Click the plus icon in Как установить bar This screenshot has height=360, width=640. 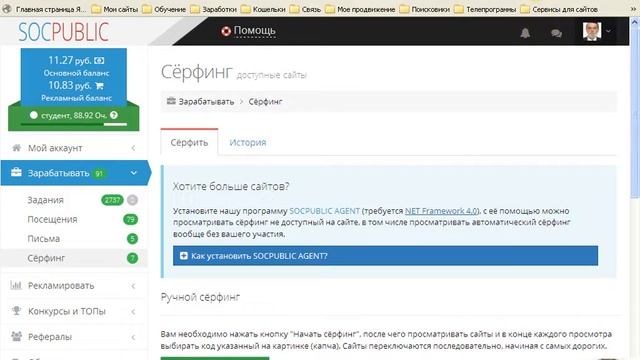[x=184, y=256]
